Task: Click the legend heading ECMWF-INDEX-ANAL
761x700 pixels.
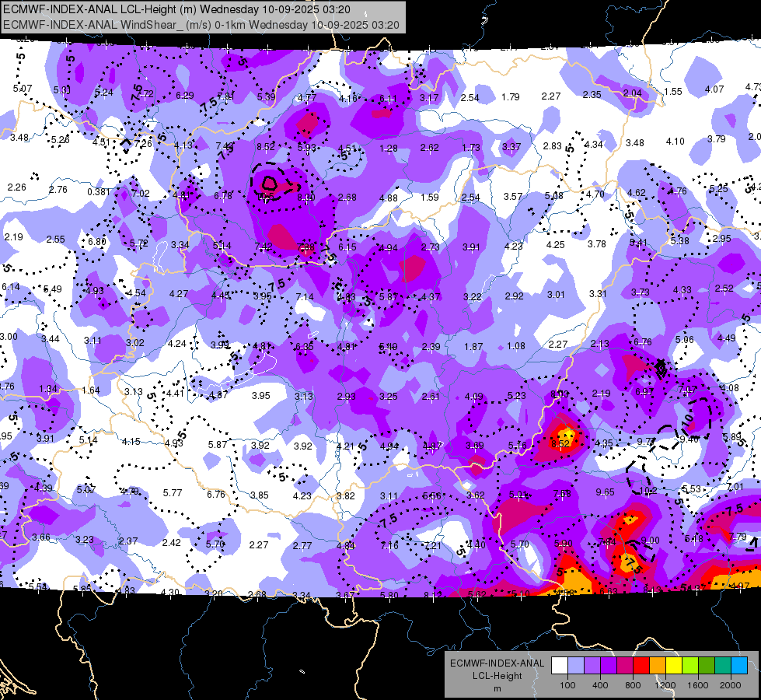Action: tap(497, 663)
